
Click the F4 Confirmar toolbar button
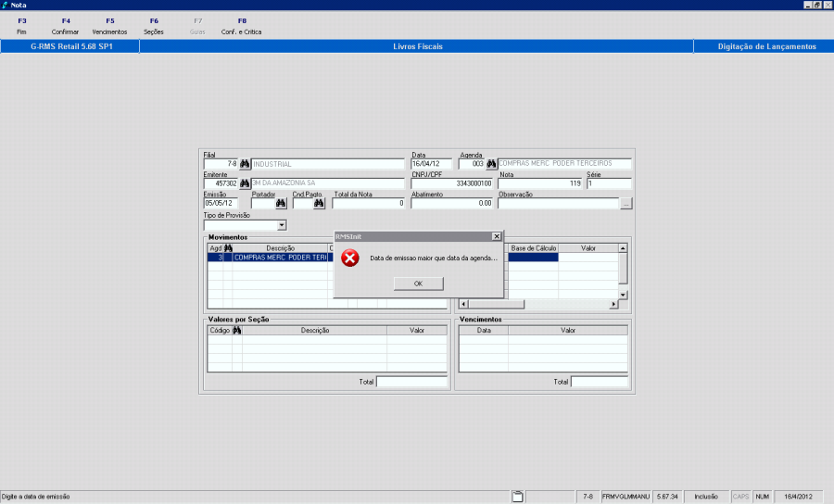click(x=66, y=26)
